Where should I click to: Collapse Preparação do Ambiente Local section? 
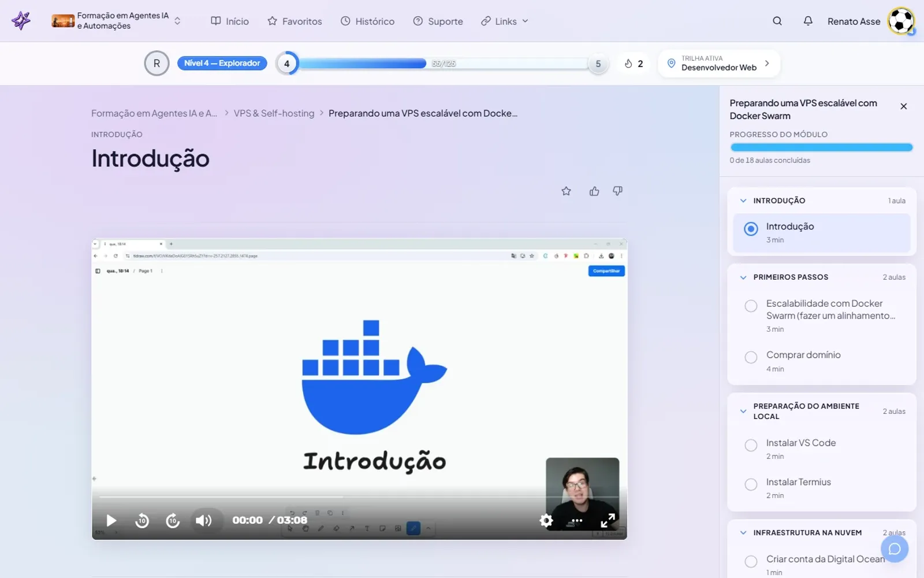pos(743,412)
